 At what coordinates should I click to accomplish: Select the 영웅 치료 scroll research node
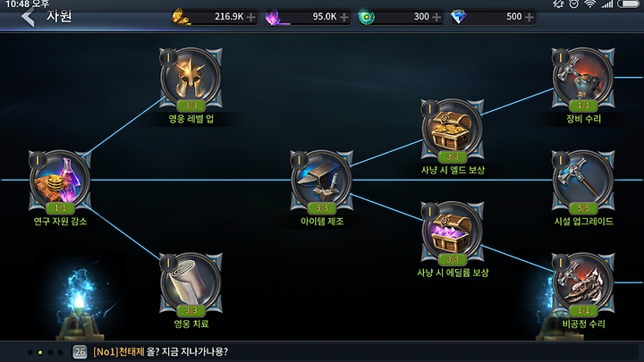tap(191, 283)
